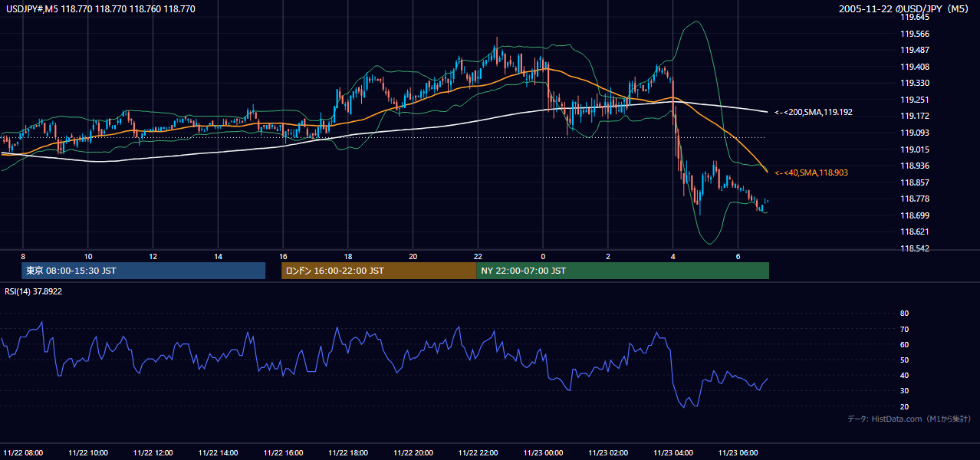Click price level 118.778 on the axis

[916, 199]
